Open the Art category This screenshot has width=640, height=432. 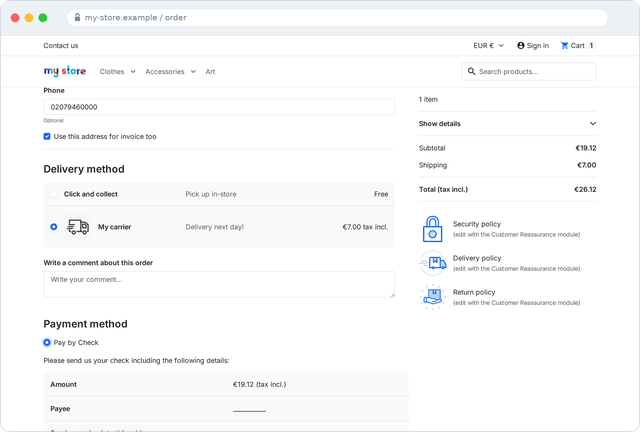210,71
